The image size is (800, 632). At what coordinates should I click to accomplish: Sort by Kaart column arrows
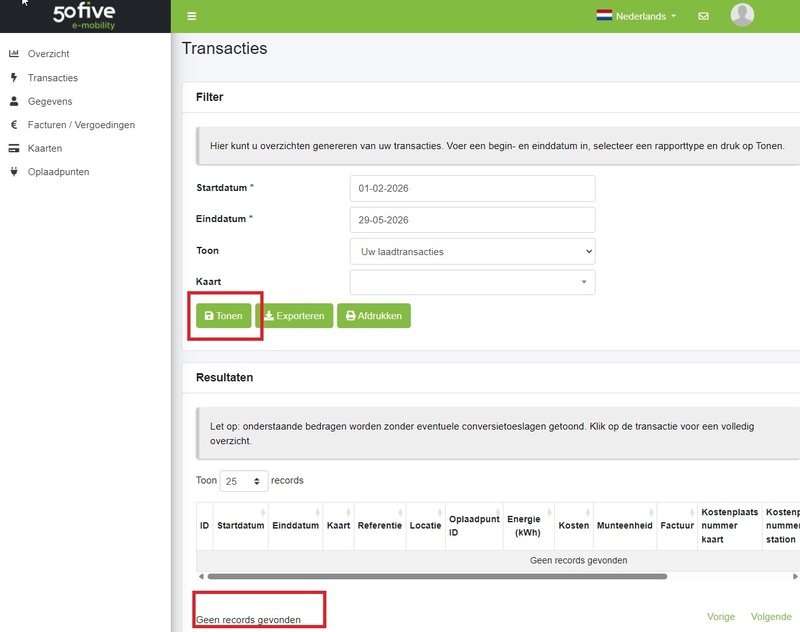pyautogui.click(x=348, y=512)
